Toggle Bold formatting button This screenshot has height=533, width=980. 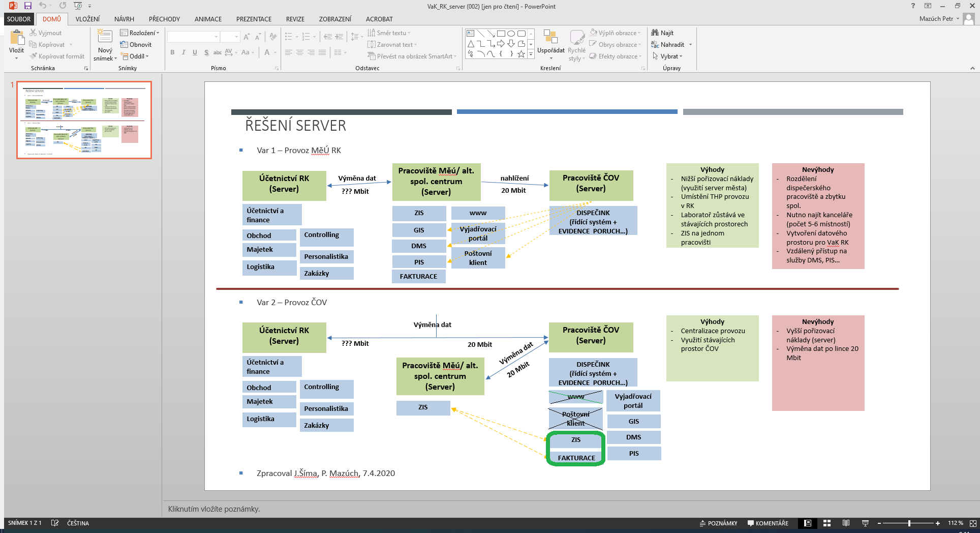pyautogui.click(x=172, y=52)
